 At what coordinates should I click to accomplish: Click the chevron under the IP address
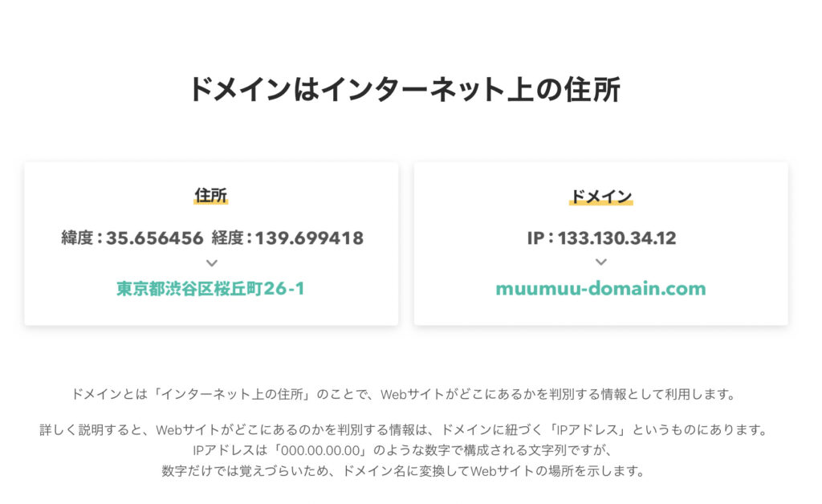(601, 262)
